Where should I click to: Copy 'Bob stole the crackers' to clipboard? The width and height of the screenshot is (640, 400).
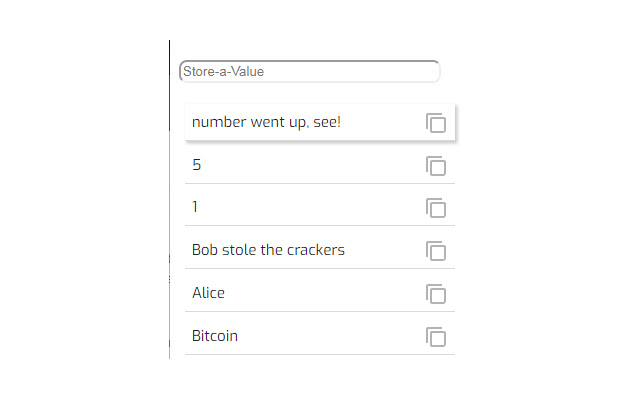tap(435, 251)
